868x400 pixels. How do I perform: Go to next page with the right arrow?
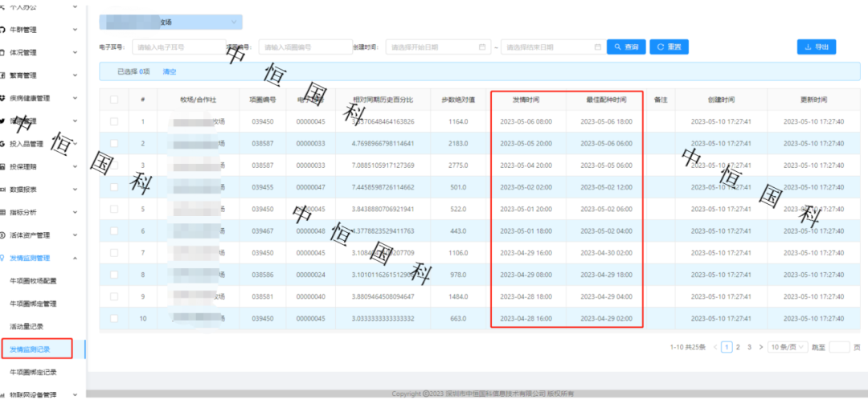click(760, 347)
